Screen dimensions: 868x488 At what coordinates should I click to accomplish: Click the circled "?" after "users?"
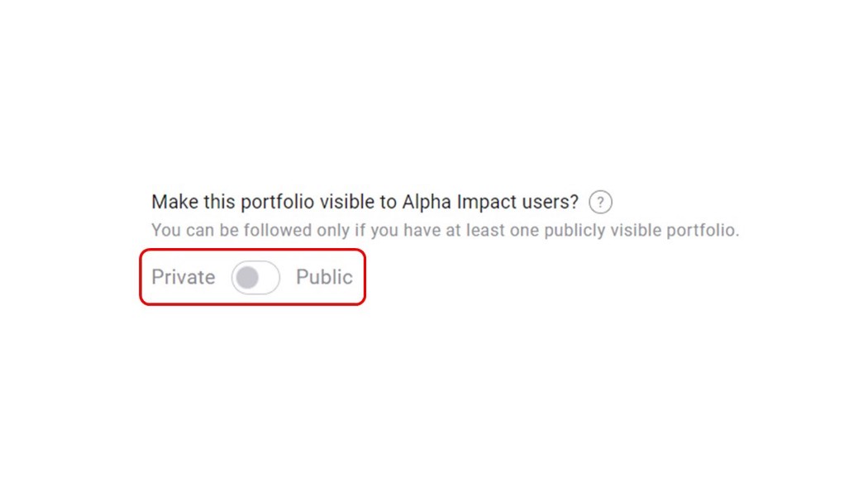point(600,202)
